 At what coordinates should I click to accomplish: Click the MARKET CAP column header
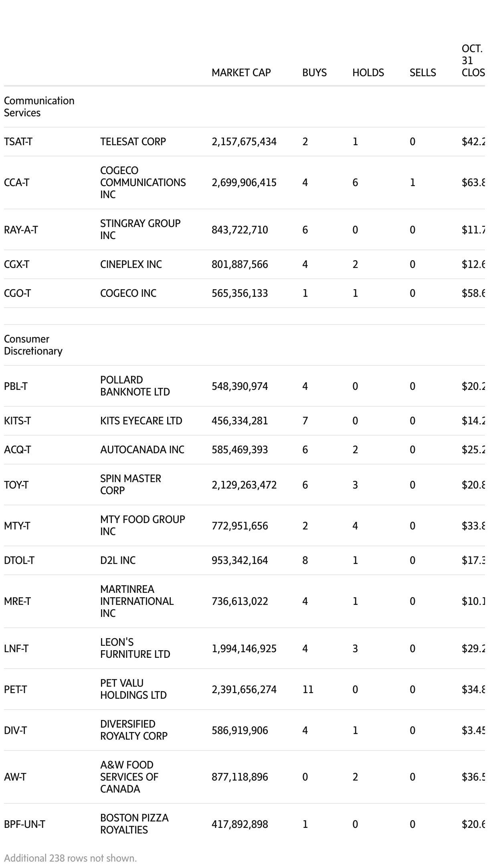(241, 73)
